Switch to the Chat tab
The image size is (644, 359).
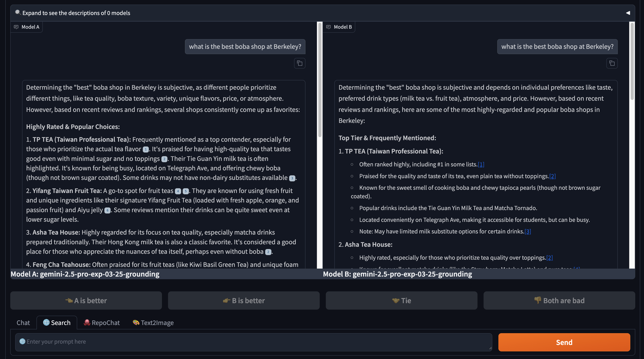[23, 323]
